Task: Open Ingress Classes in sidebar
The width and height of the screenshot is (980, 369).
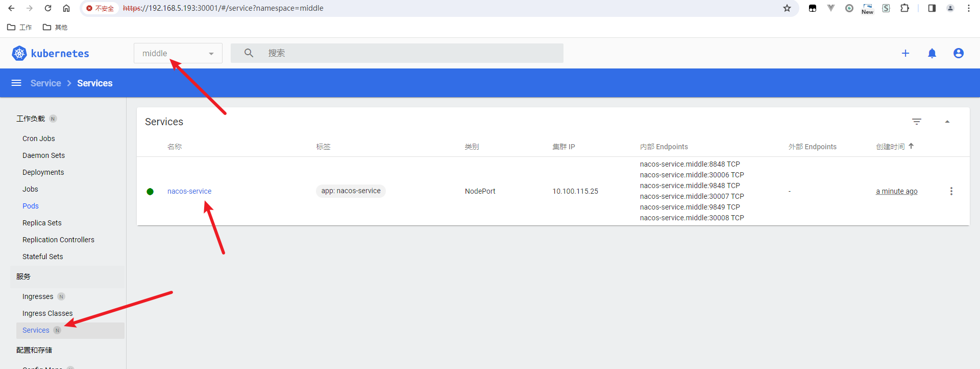Action: click(47, 313)
